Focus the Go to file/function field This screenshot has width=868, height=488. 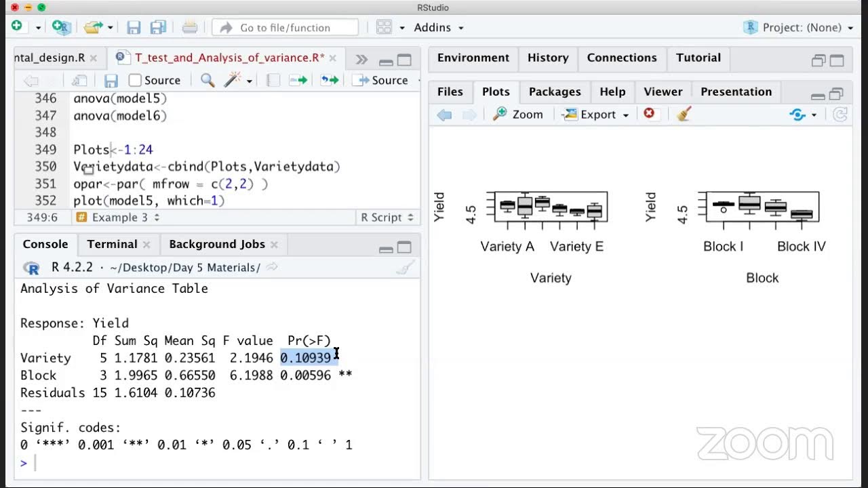[285, 27]
